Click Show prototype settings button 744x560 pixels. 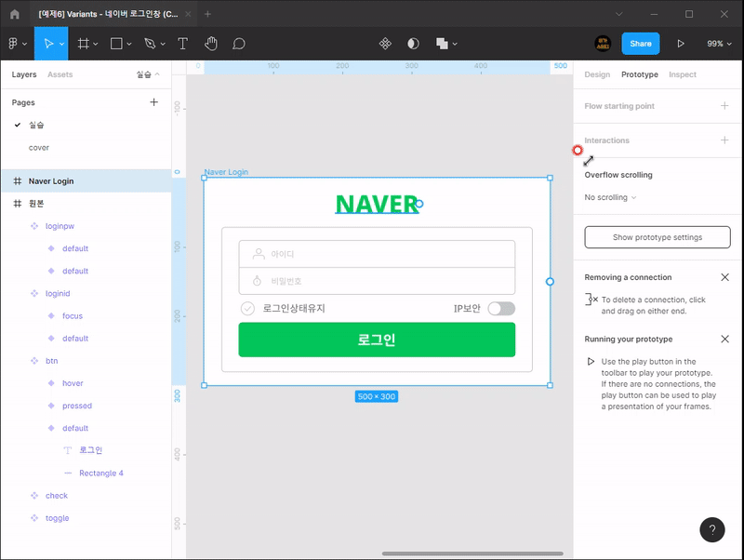point(658,237)
